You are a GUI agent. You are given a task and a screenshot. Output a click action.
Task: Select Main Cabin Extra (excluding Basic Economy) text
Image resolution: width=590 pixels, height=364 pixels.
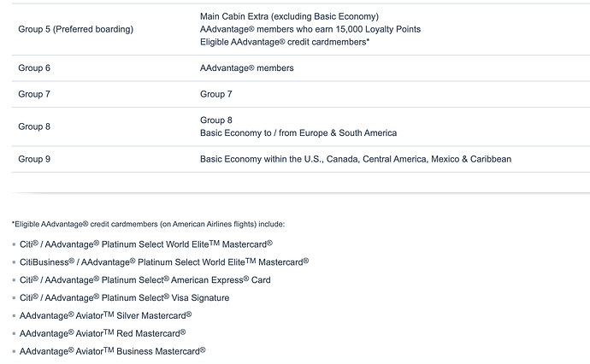pyautogui.click(x=289, y=16)
